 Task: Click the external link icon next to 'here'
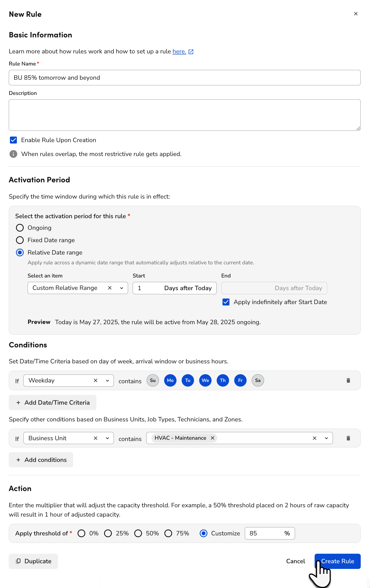pos(191,52)
